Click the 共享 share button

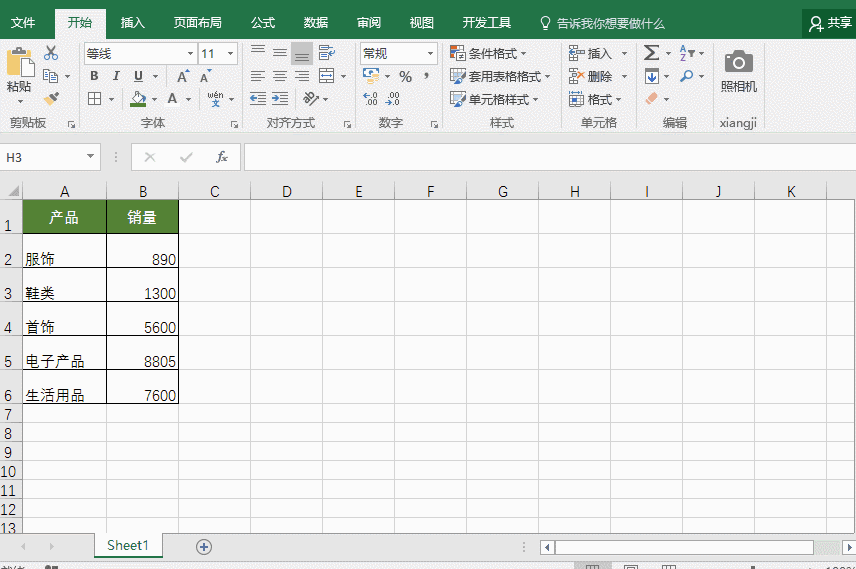(x=830, y=22)
